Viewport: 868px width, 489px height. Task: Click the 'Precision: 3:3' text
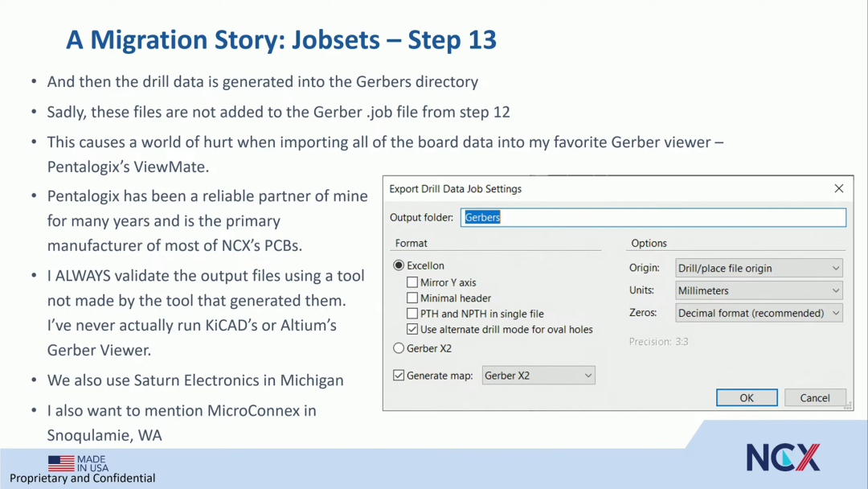coord(658,342)
